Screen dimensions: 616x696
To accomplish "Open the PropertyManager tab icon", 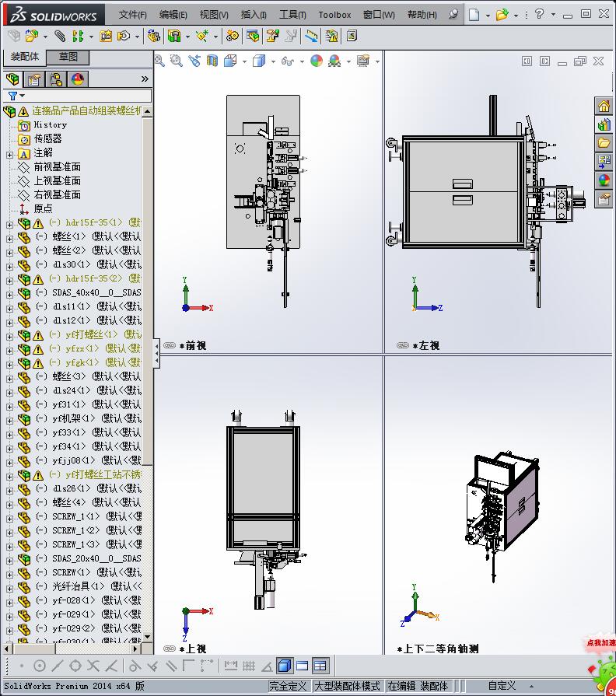I will tap(34, 79).
